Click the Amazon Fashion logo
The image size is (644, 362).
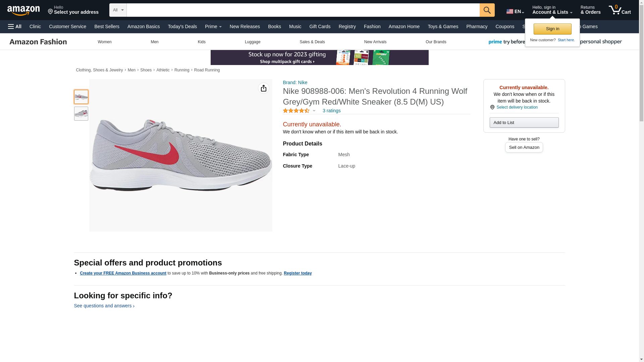point(38,42)
